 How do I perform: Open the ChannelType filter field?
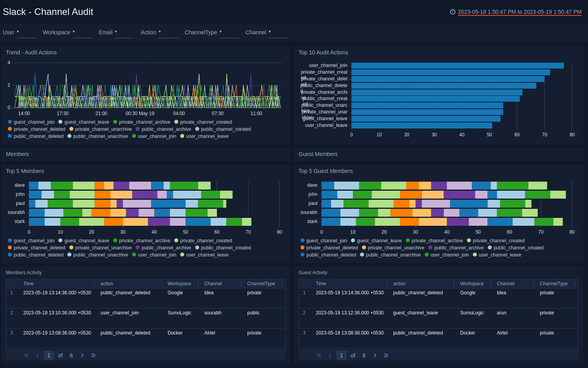click(x=230, y=35)
